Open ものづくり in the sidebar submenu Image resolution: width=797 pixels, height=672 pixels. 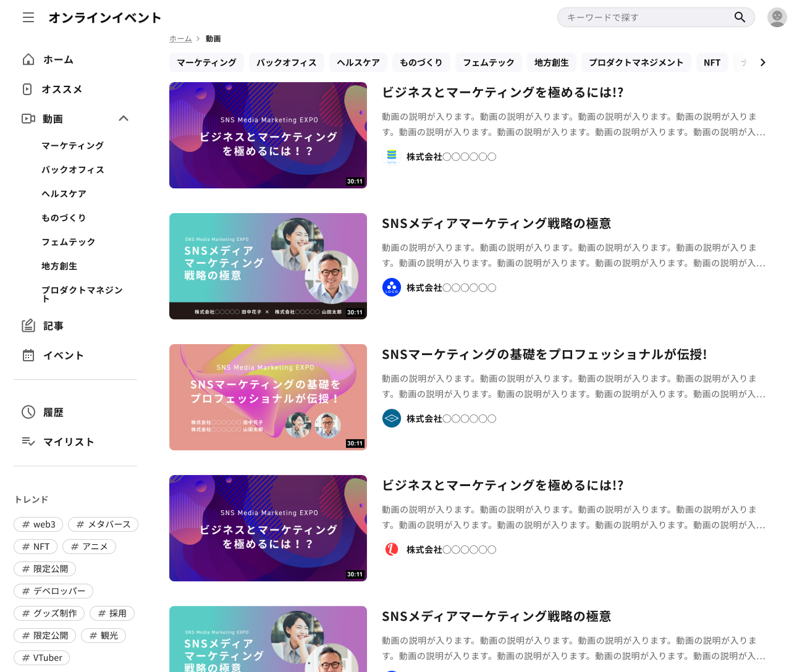pyautogui.click(x=64, y=218)
